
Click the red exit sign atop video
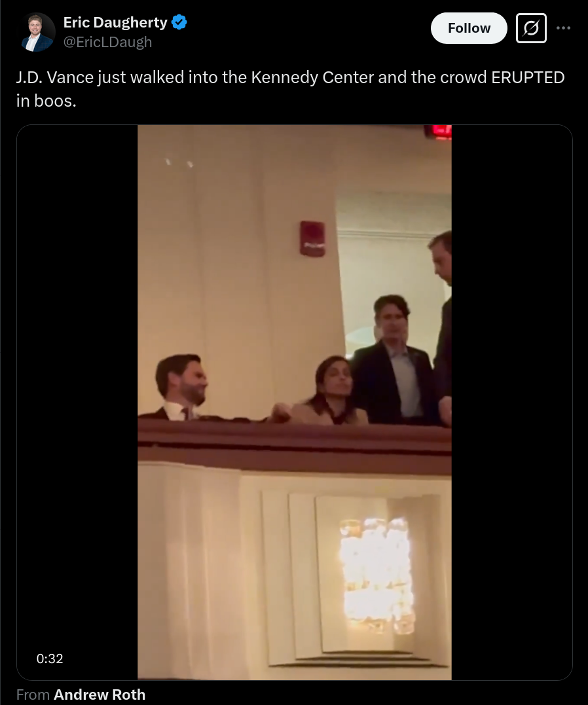[438, 132]
